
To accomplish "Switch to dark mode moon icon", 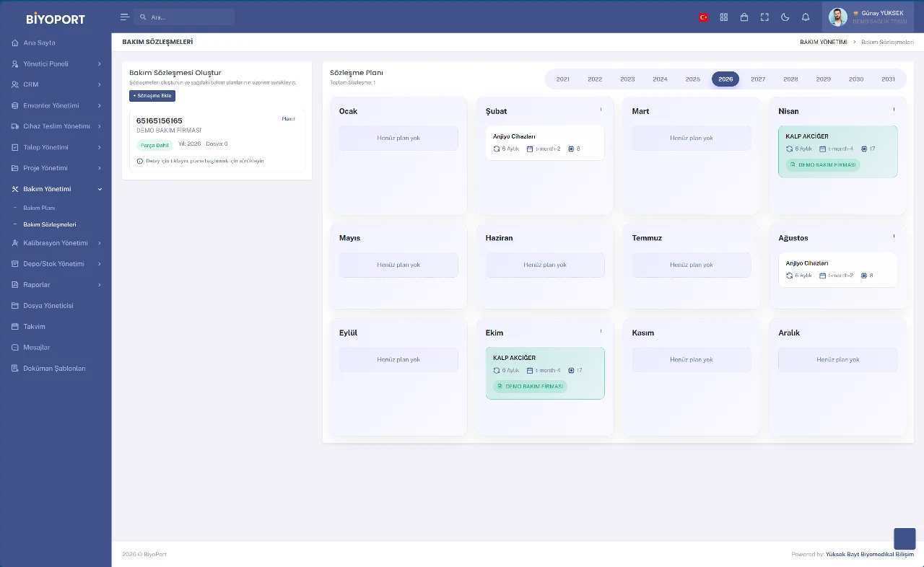I will 785,17.
